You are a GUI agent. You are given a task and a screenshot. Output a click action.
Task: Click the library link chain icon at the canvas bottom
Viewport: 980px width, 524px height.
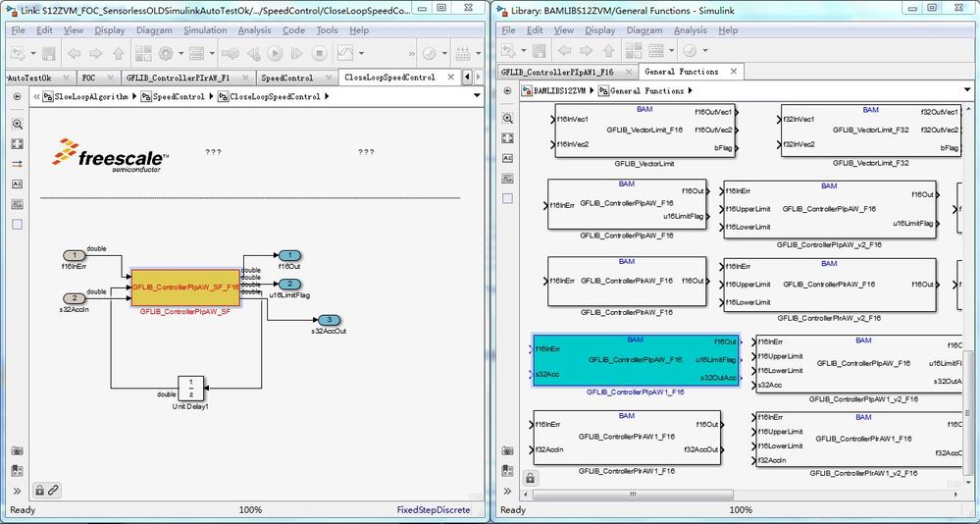point(54,491)
